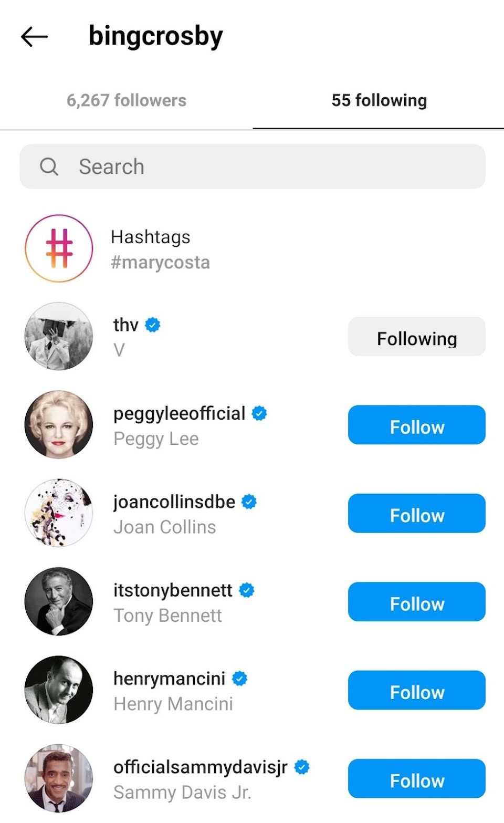
Task: Follow joancollinsdbe account
Action: [416, 513]
